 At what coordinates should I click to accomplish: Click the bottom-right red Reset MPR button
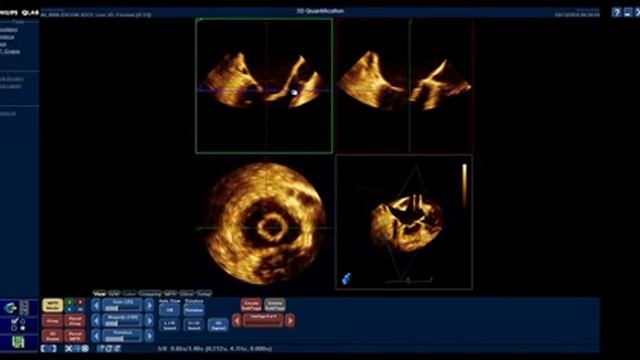click(75, 336)
